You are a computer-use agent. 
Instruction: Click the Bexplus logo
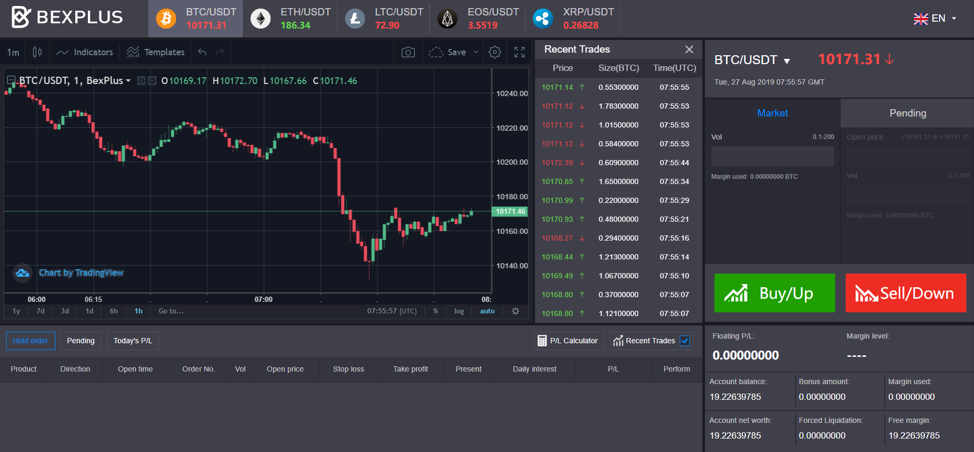point(67,17)
